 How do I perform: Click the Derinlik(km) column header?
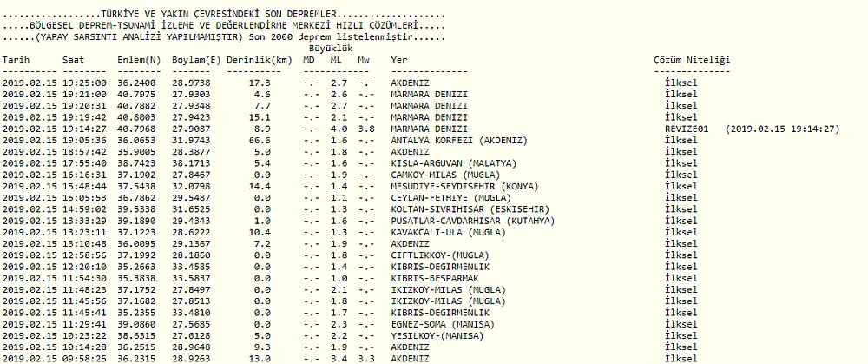(260, 60)
